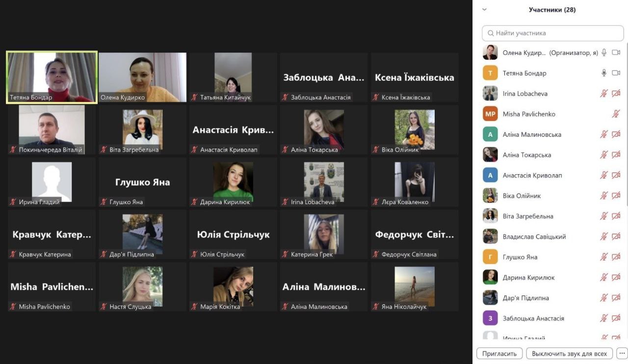Click microphone icon next to Олена Кудирко
628x364 pixels.
(604, 52)
